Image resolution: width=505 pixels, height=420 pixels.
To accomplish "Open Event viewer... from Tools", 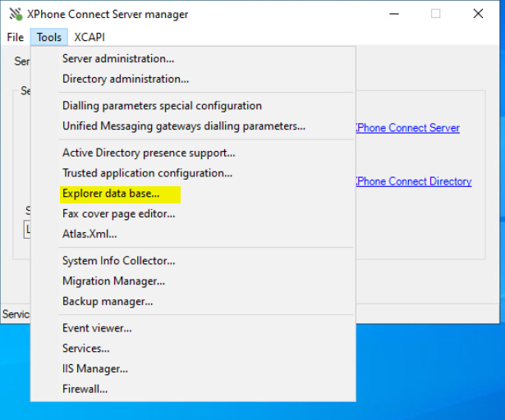I will pos(193,328).
